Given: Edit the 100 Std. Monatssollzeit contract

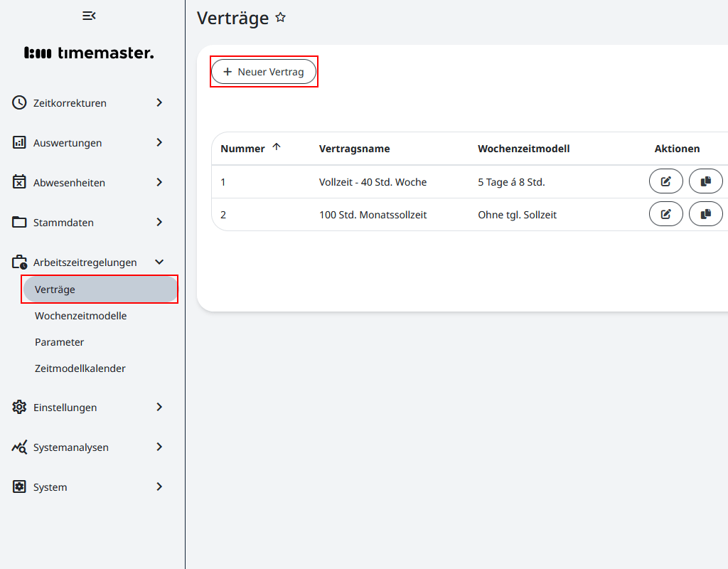Looking at the screenshot, I should point(665,213).
